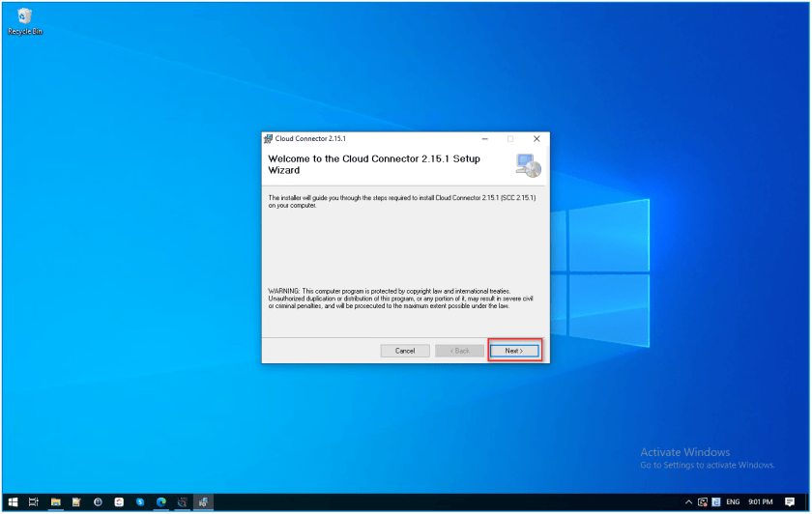Screen dimensions: 812x514
Task: Open the white square app with colorful logo
Action: point(119,501)
